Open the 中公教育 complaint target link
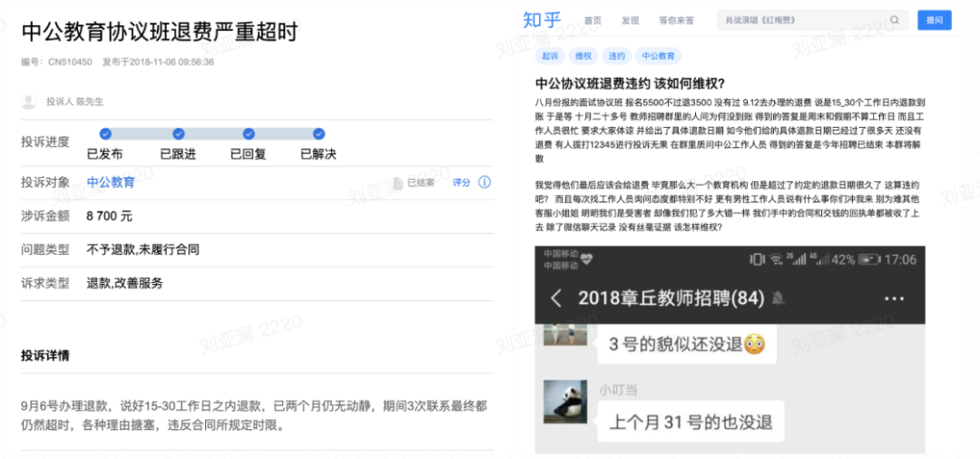This screenshot has height=459, width=980. click(111, 182)
